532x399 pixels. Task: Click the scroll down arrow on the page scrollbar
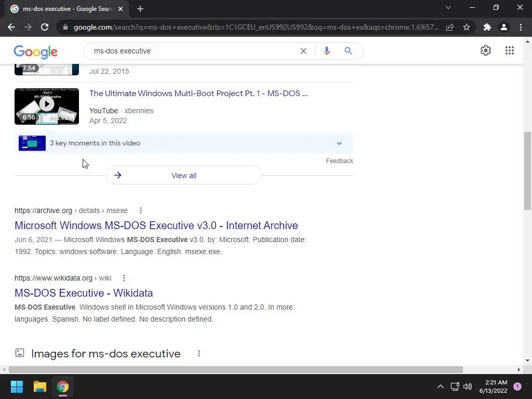point(527,361)
